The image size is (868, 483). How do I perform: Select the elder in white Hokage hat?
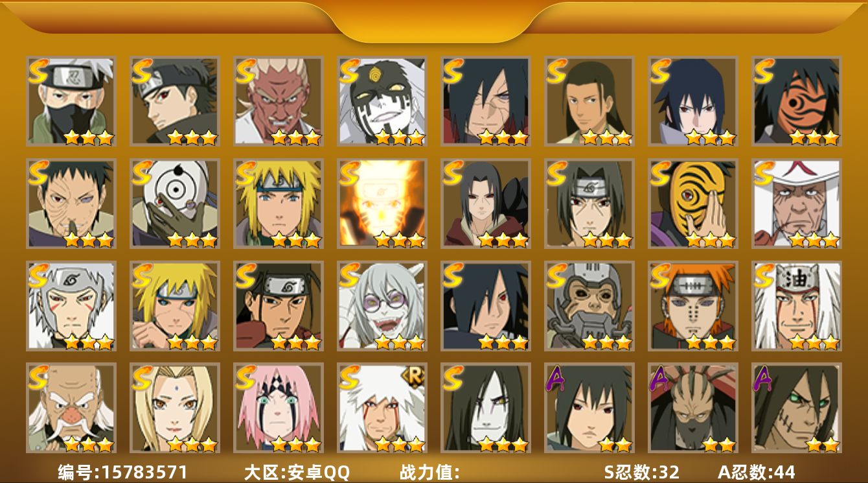click(x=796, y=204)
